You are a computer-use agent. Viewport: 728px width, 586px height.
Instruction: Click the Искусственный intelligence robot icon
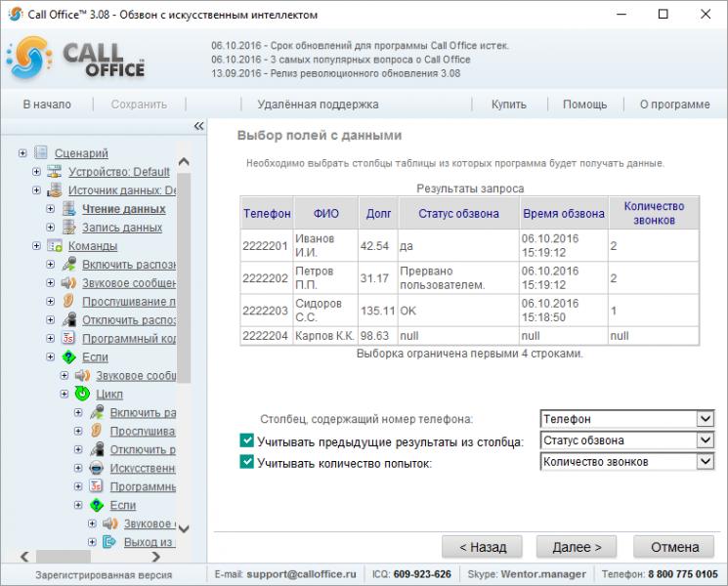pyautogui.click(x=96, y=468)
